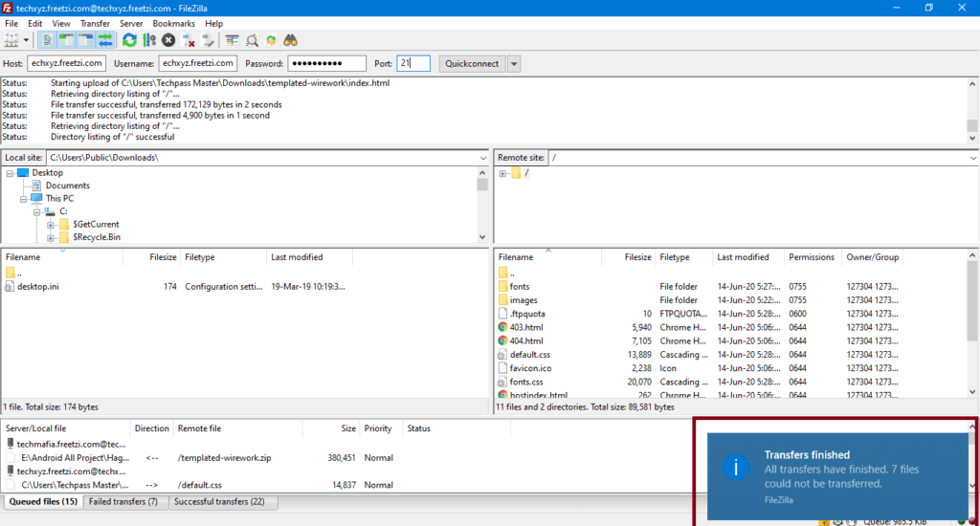Expand the $GetCurrent folder node
This screenshot has width=980, height=526.
click(x=51, y=225)
